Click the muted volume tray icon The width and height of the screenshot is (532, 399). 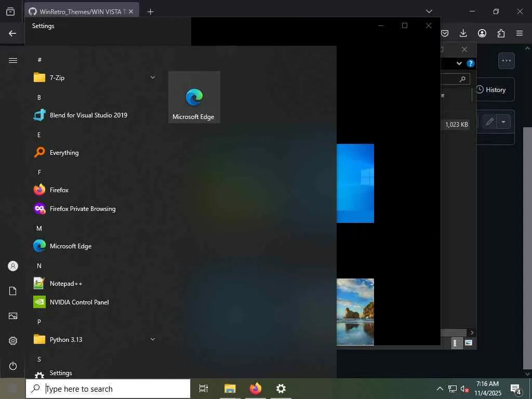click(x=464, y=389)
